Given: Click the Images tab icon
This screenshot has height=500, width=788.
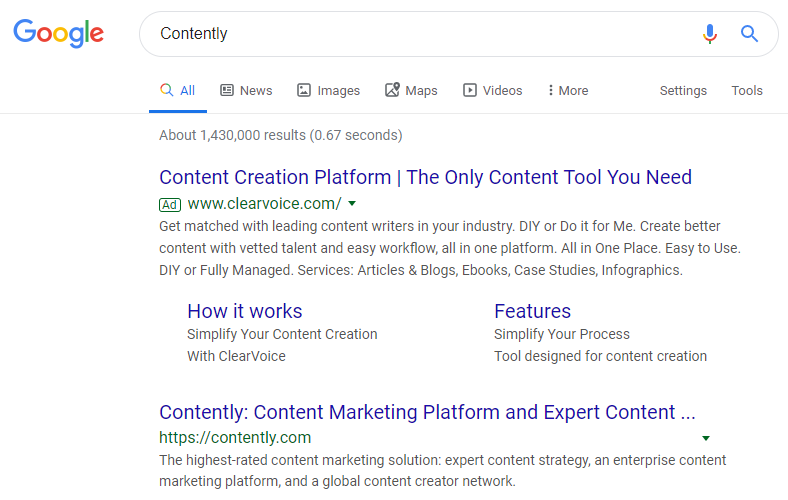Looking at the screenshot, I should (x=304, y=90).
